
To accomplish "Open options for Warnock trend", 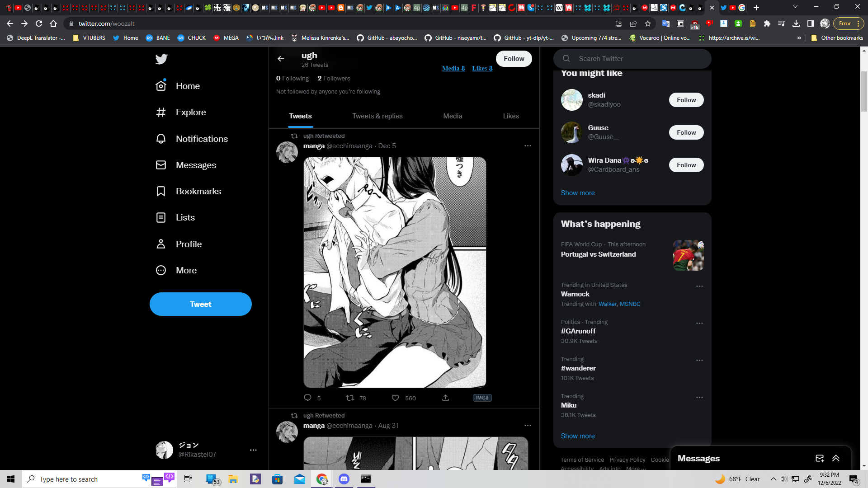I will click(699, 286).
